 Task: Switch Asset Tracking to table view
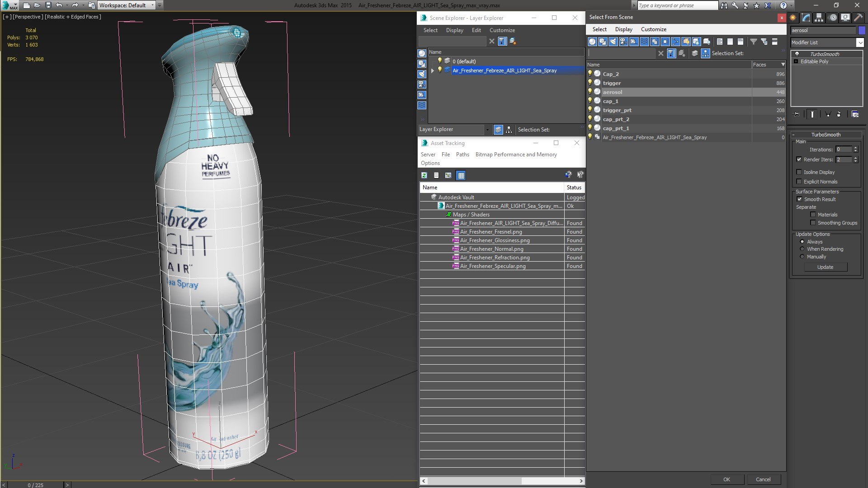(461, 175)
